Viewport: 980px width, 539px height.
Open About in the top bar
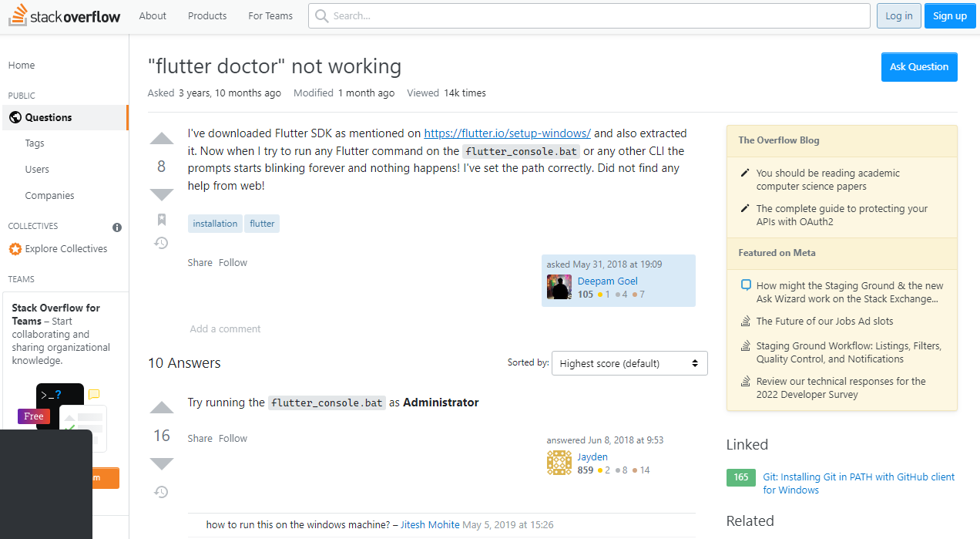153,15
